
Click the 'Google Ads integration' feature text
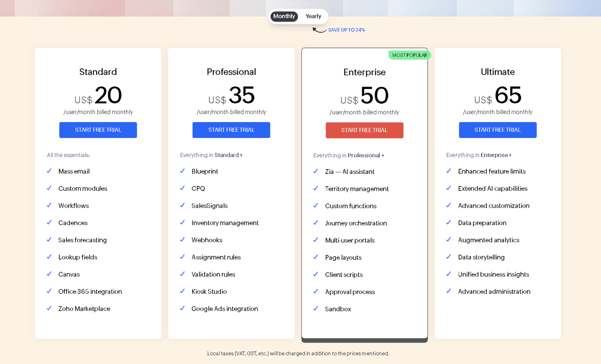point(225,309)
